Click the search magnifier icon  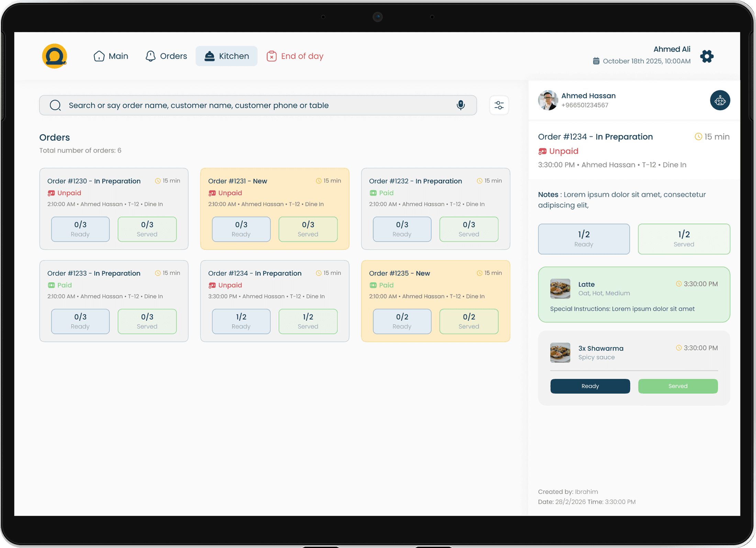pyautogui.click(x=55, y=105)
